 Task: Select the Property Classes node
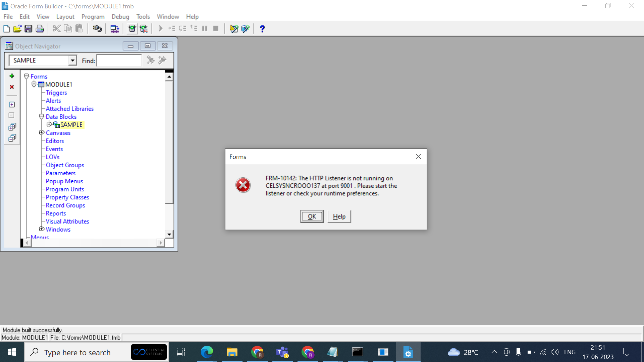[67, 197]
